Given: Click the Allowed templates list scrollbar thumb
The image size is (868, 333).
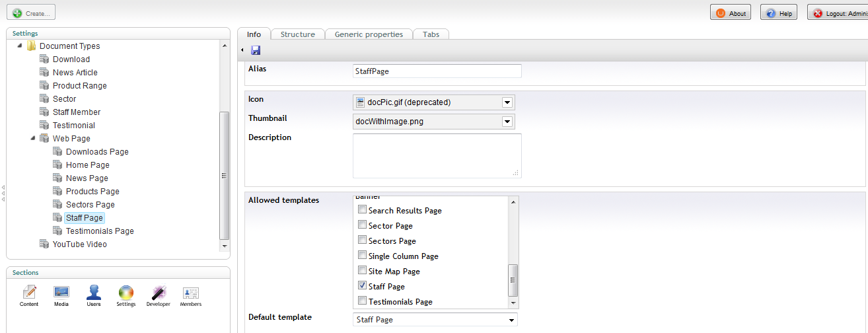Looking at the screenshot, I should coord(513,280).
